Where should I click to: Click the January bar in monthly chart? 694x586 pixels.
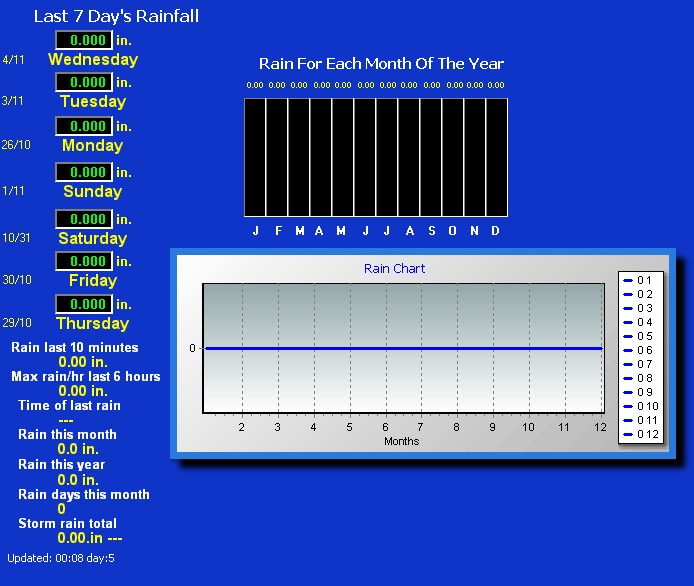[x=255, y=155]
